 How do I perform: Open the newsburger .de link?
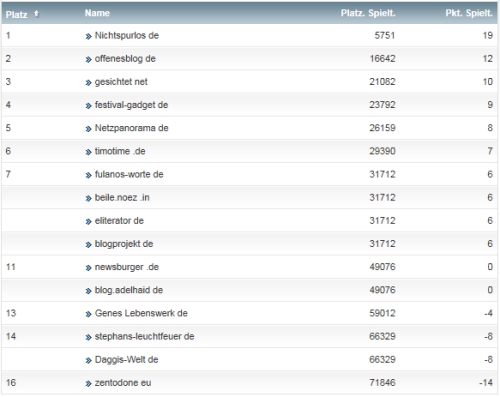pos(127,267)
